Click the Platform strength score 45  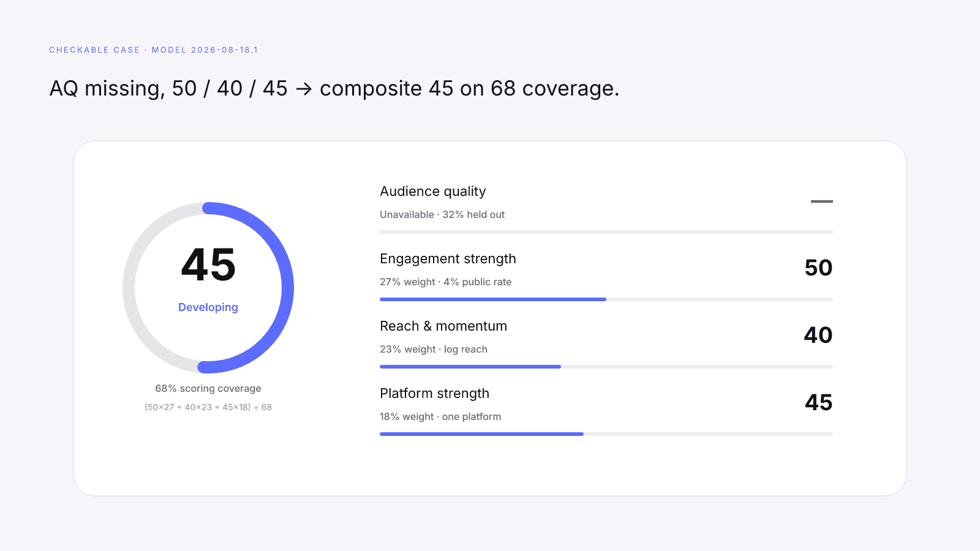819,402
